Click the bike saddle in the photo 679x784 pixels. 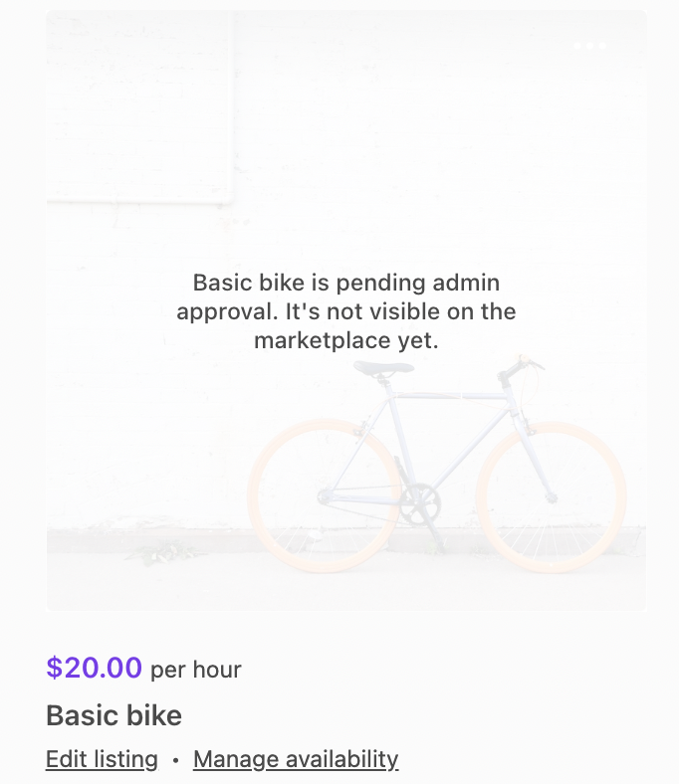382,367
